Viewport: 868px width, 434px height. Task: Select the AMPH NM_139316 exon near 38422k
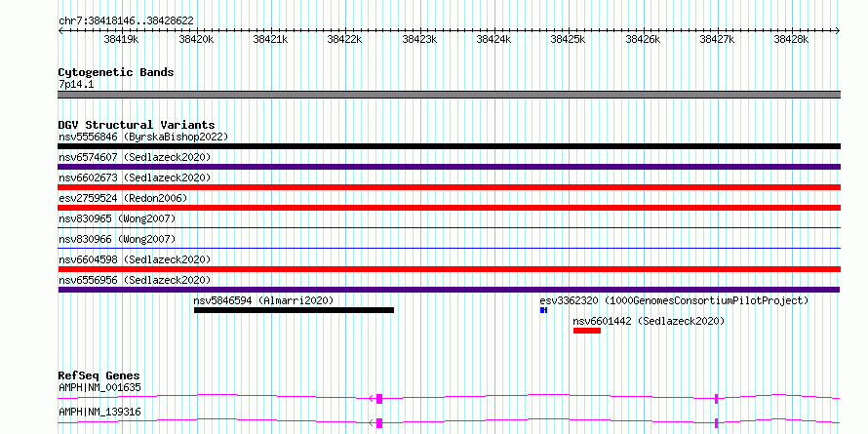(x=379, y=423)
